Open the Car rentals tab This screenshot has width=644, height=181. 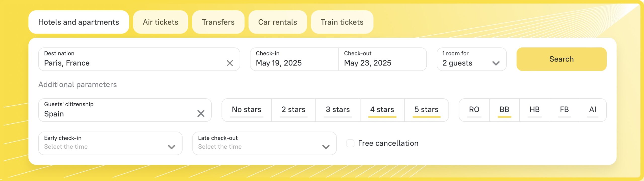[277, 22]
